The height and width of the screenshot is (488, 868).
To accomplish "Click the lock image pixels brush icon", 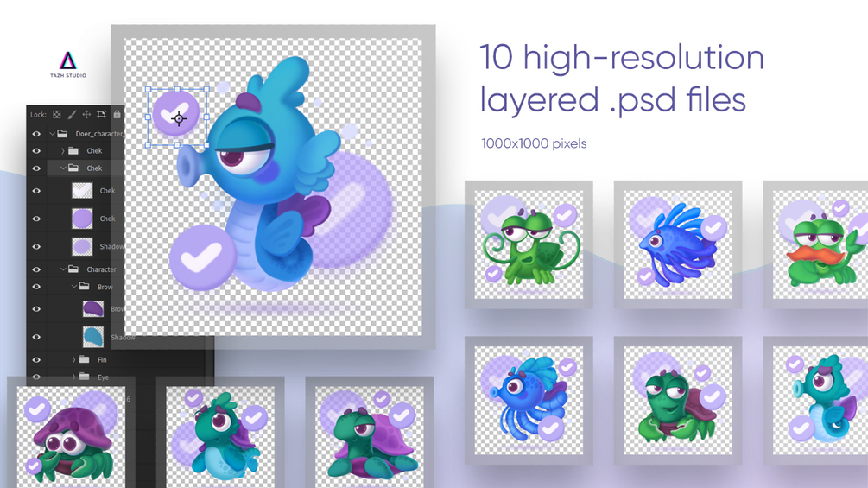I will [x=72, y=115].
